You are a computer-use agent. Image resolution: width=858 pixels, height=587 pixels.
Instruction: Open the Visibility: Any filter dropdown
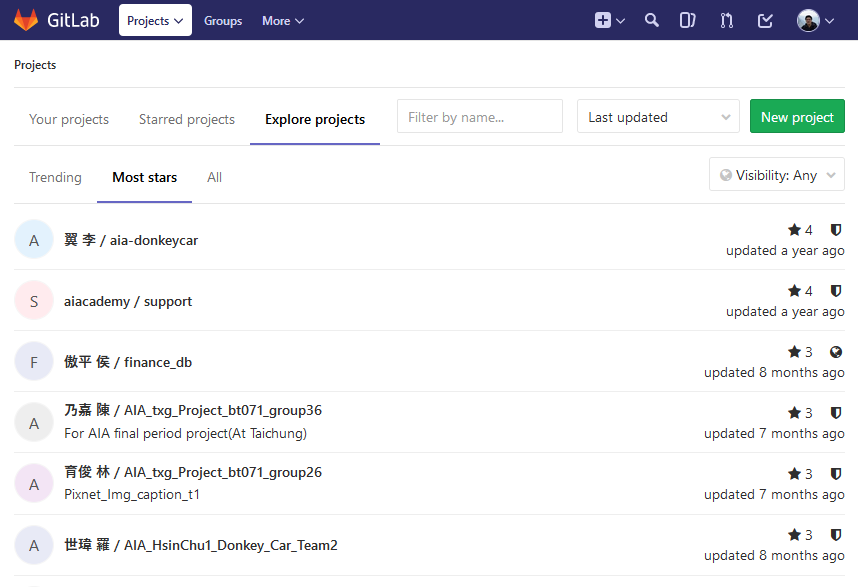[777, 175]
